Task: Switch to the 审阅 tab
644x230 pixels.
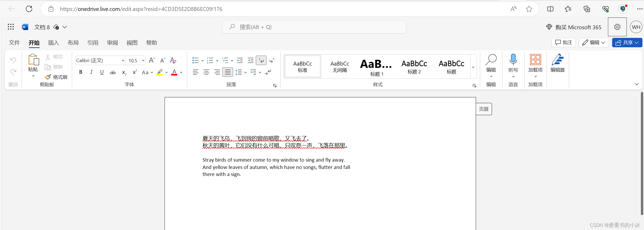Action: (x=112, y=43)
